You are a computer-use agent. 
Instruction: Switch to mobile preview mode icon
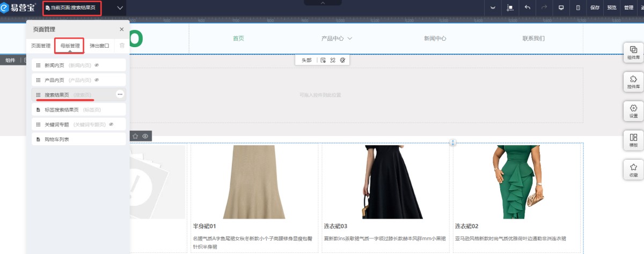tap(578, 8)
